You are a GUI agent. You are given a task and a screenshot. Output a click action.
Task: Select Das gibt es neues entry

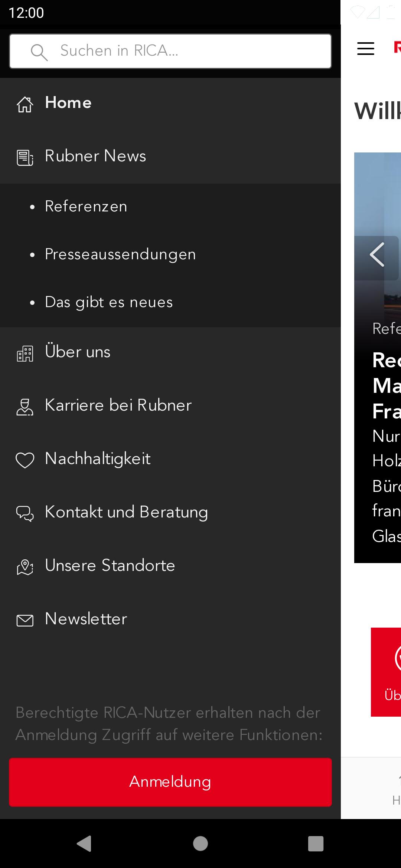click(109, 303)
